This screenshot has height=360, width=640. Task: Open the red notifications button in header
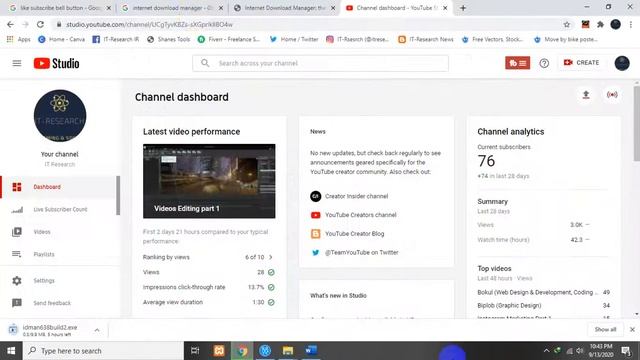pyautogui.click(x=518, y=63)
